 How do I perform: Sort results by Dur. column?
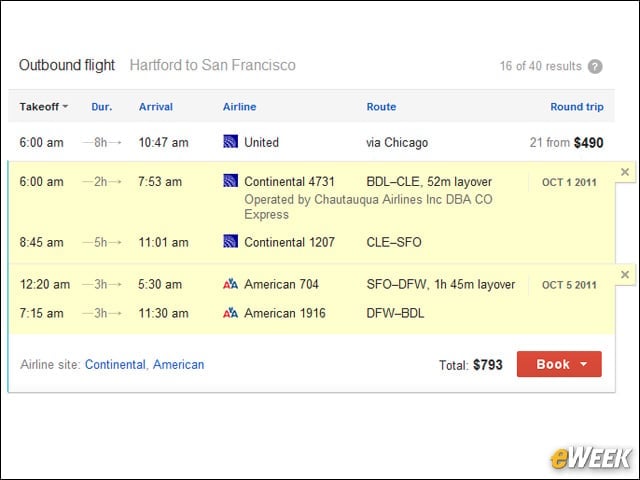click(x=102, y=107)
